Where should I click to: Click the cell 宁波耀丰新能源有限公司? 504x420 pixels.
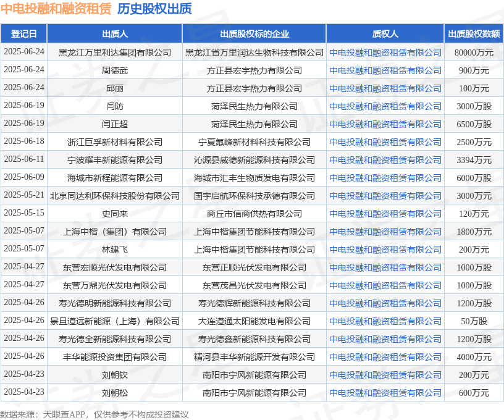pos(115,160)
